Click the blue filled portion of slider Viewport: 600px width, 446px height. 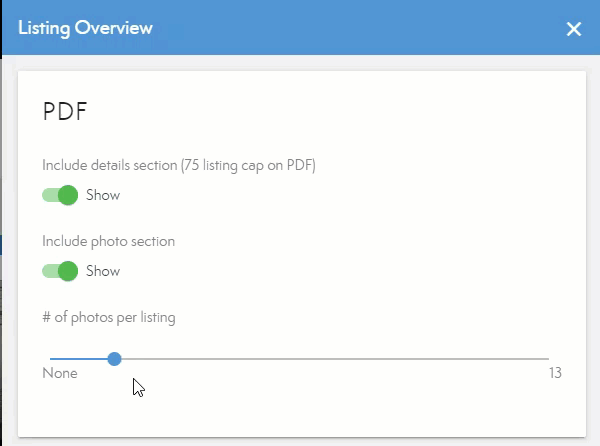(x=80, y=358)
